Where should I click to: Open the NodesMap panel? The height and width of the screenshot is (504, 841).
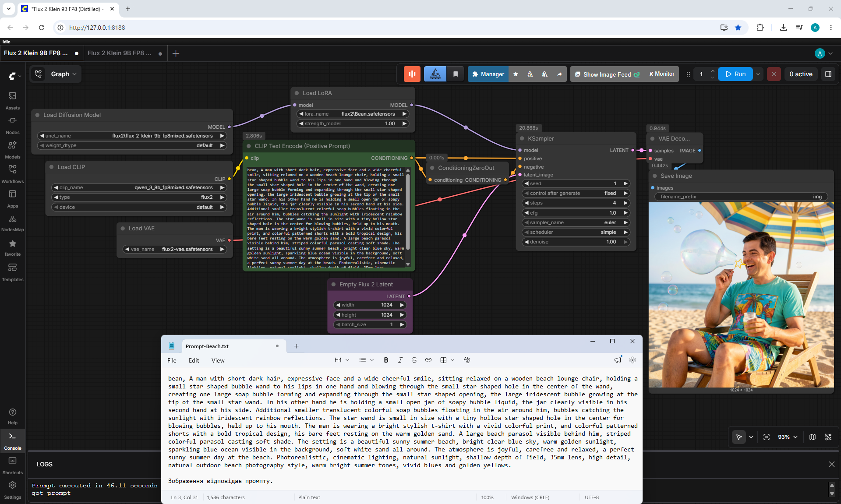point(12,223)
